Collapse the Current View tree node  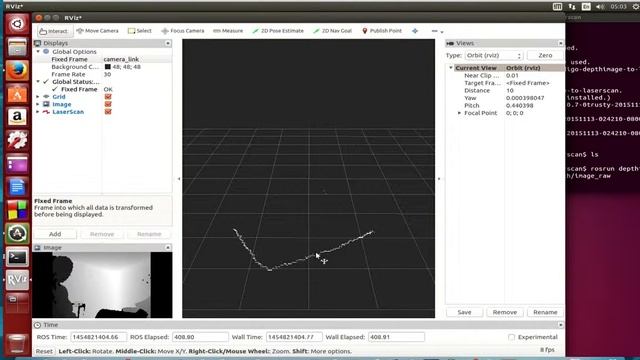[451, 68]
